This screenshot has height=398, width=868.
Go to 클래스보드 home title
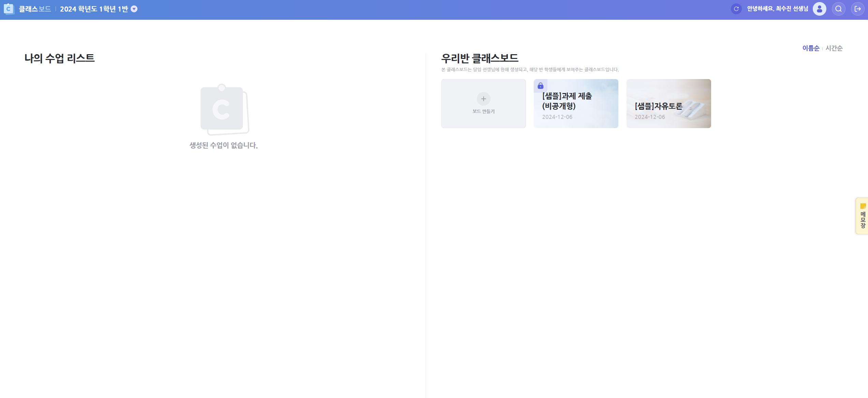pyautogui.click(x=35, y=9)
